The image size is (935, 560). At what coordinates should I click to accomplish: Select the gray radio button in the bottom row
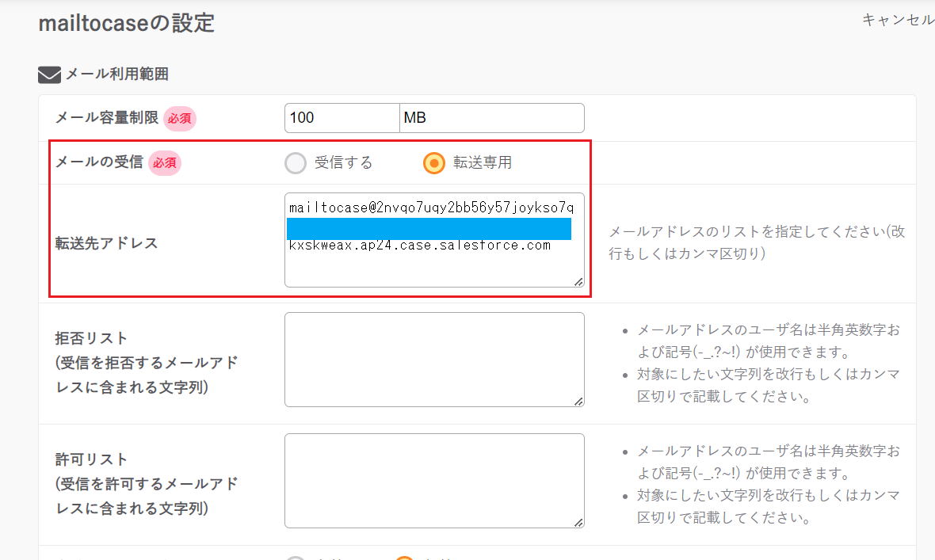[x=296, y=558]
